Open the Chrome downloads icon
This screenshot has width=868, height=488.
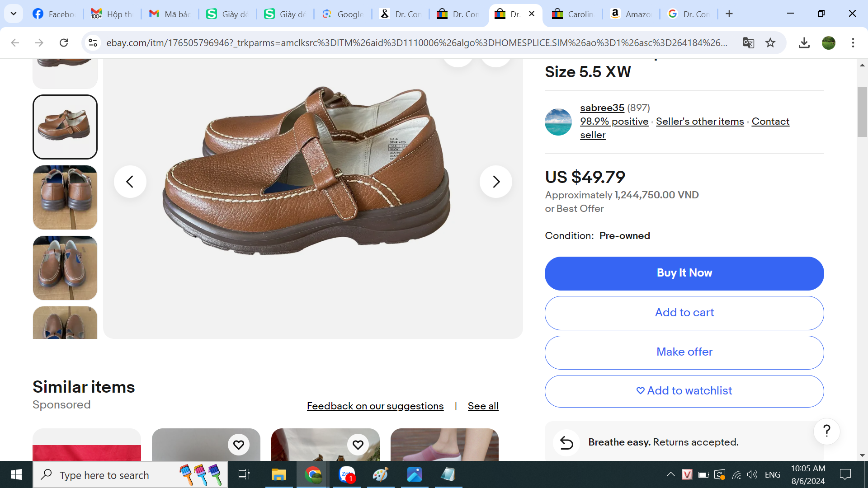pos(804,43)
